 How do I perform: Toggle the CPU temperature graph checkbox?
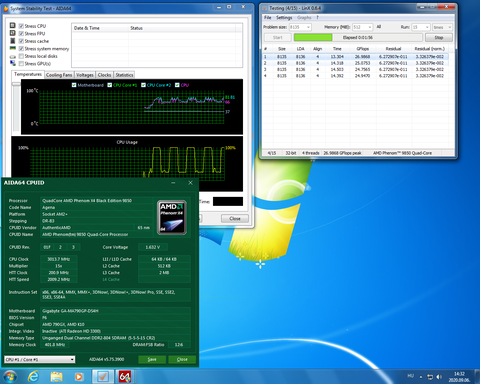click(177, 85)
